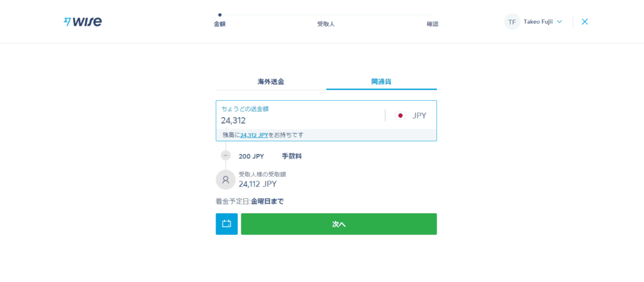Screen dimensions: 644x282
Task: Jump to the 確認 step
Action: click(x=433, y=24)
